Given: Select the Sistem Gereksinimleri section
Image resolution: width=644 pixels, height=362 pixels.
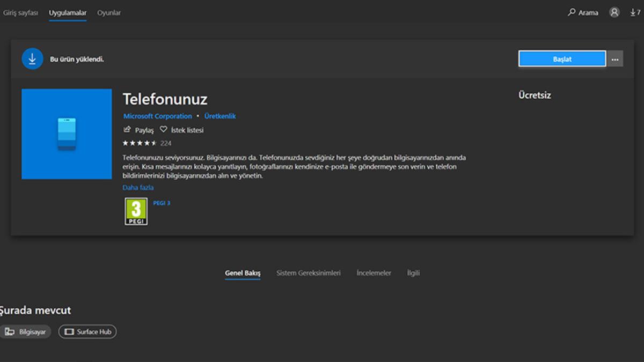Looking at the screenshot, I should pos(309,272).
